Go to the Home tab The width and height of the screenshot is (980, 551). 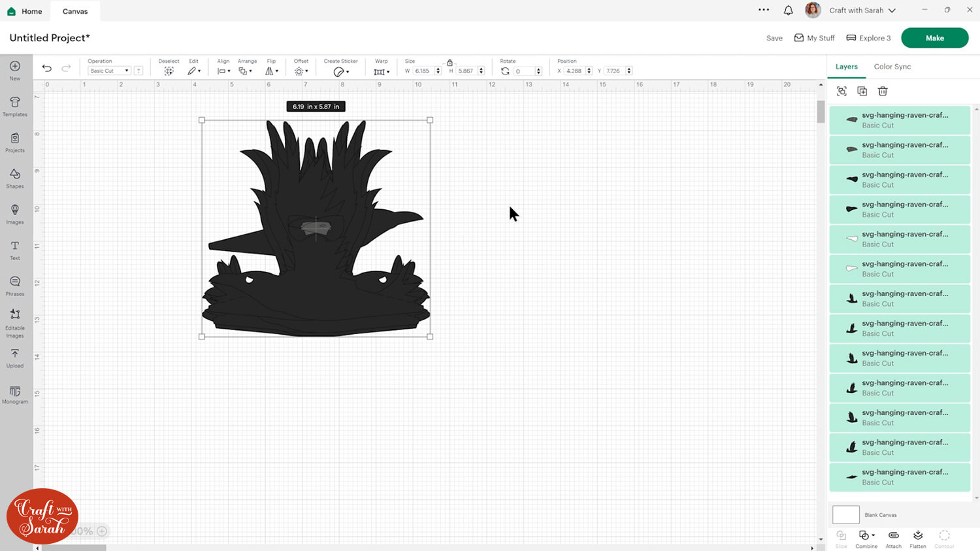[25, 11]
